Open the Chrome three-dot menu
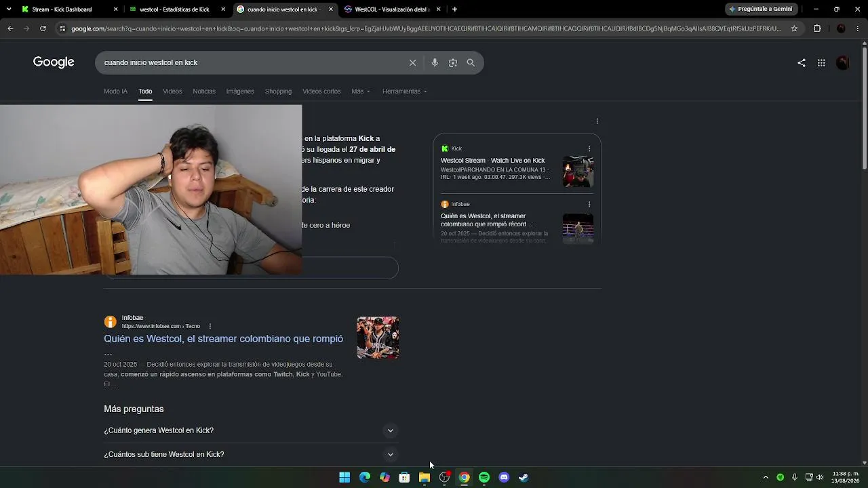Screen dimensions: 868x488 pyautogui.click(x=858, y=28)
